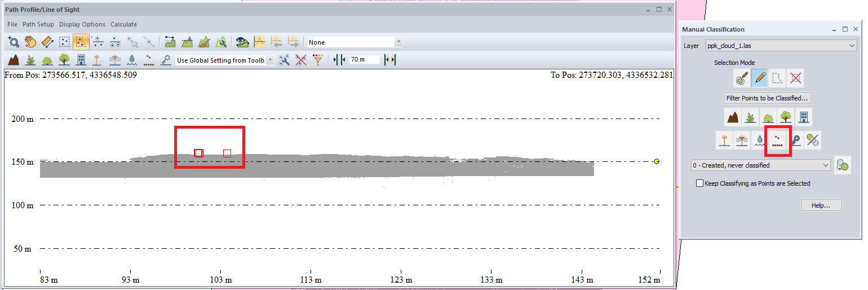
Task: Classify as Ground in Path Profile toolbar
Action: point(14,60)
